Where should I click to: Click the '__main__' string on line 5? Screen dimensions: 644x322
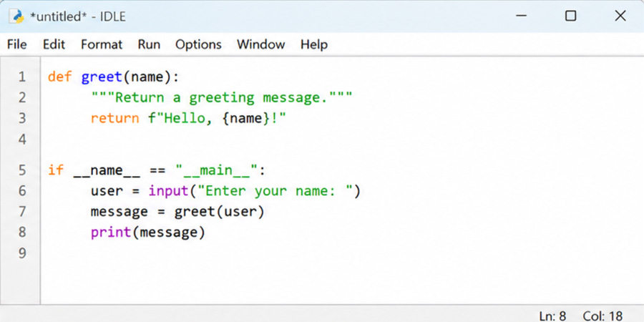click(x=216, y=170)
